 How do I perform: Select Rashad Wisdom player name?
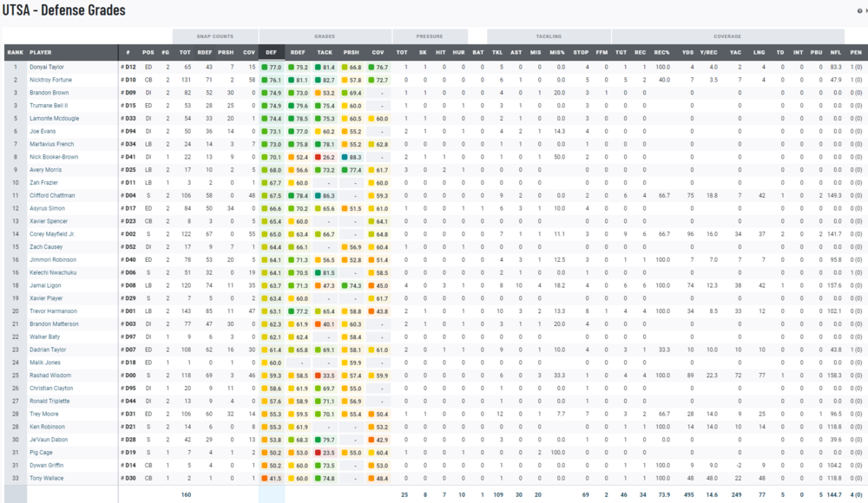pyautogui.click(x=49, y=375)
